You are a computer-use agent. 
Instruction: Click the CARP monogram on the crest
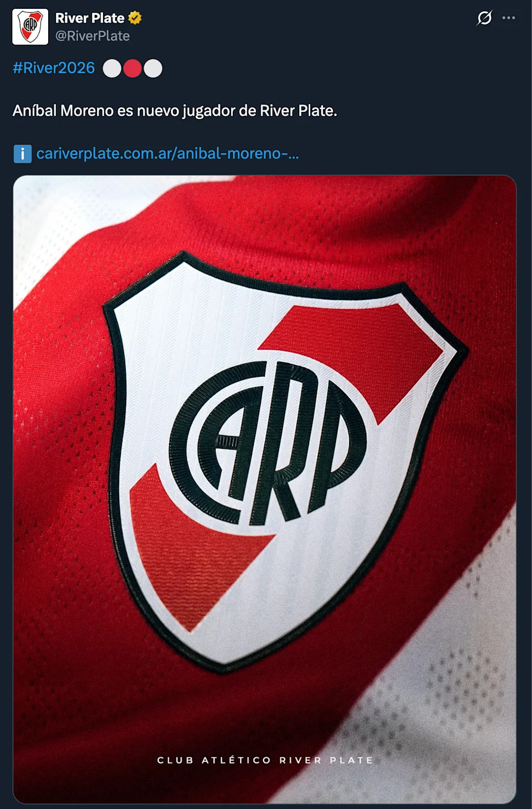(268, 442)
